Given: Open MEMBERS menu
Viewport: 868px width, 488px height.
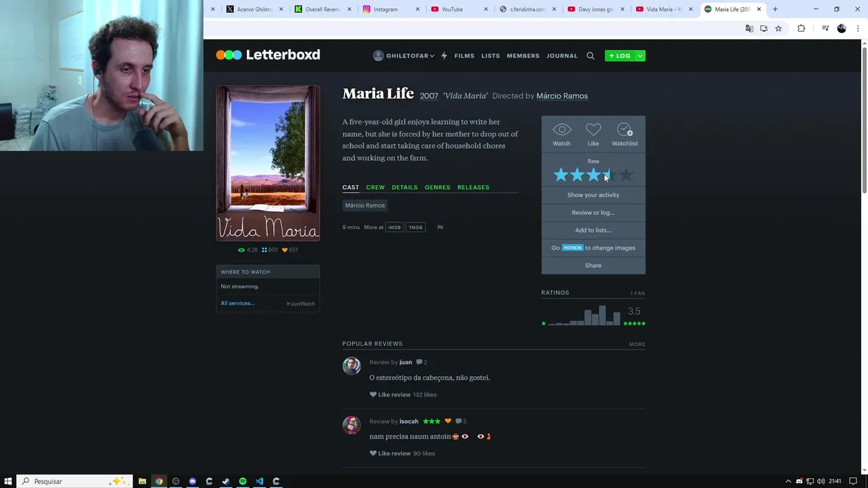Looking at the screenshot, I should 523,56.
